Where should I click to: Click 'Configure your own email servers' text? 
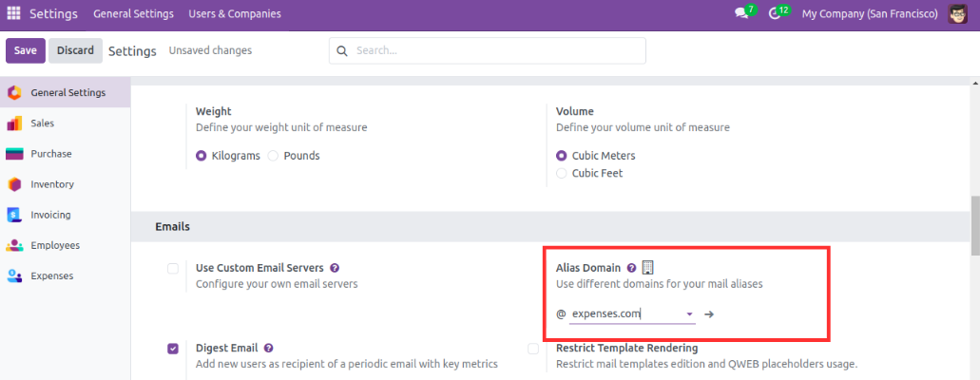point(277,284)
